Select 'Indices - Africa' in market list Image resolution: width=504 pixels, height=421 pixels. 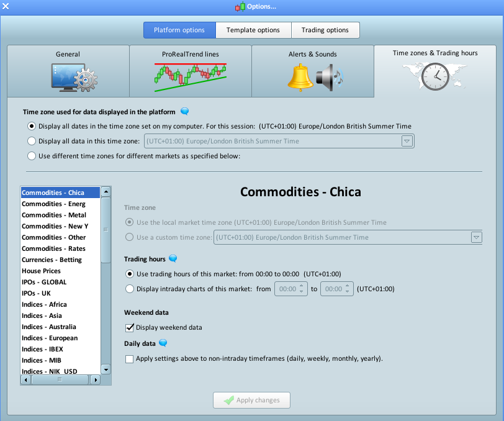(x=60, y=304)
